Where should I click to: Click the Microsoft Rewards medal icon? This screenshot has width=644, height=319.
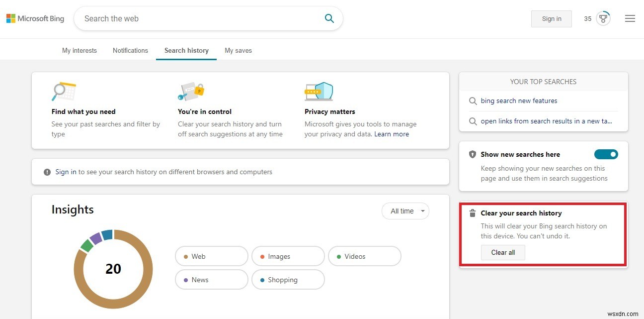click(603, 17)
